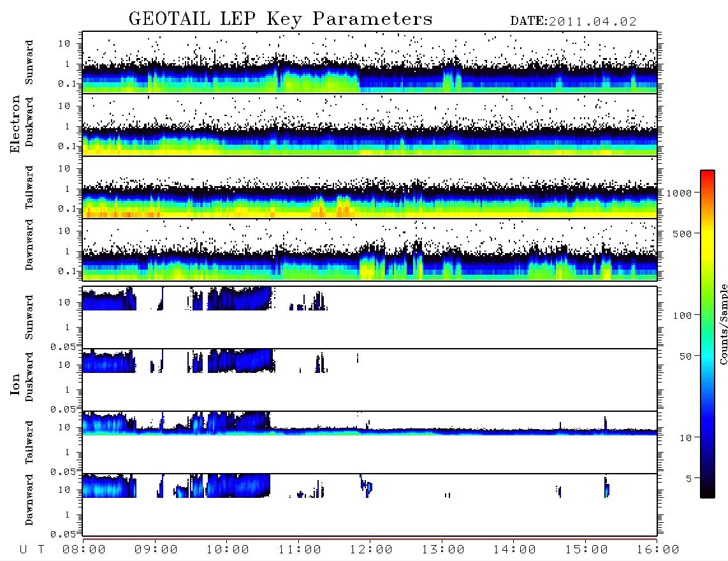Click the 'Electron' group axis label
This screenshot has height=561, width=728.
point(15,124)
